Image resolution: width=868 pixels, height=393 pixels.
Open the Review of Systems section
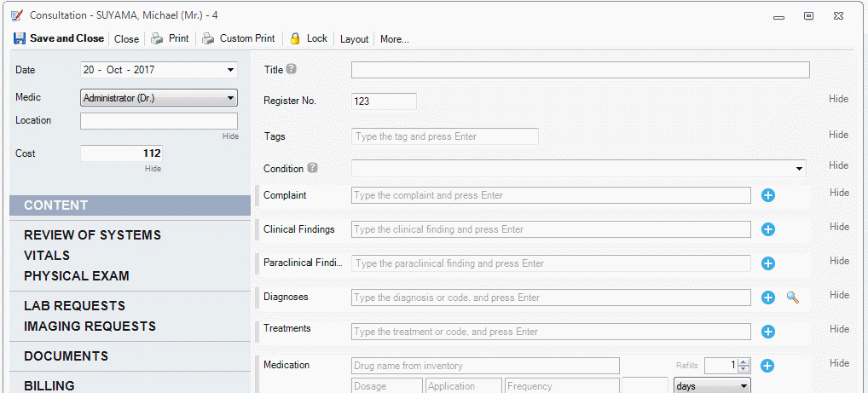[x=92, y=235]
